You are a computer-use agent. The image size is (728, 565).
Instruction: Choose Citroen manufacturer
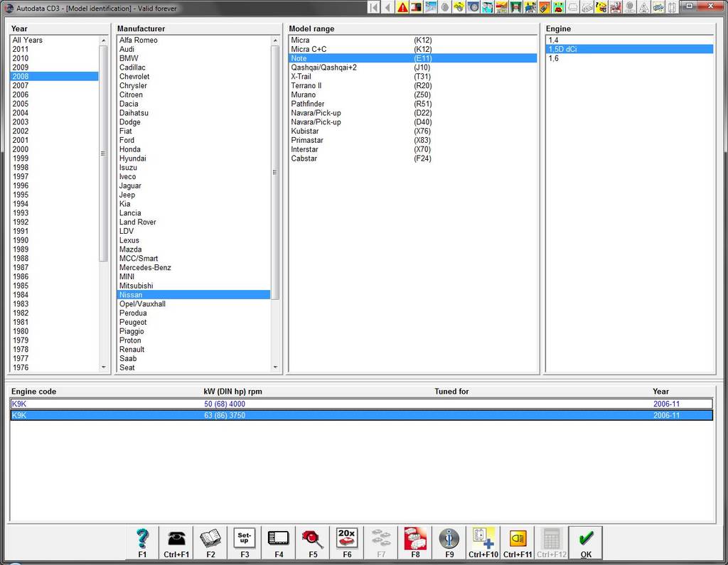(x=193, y=95)
